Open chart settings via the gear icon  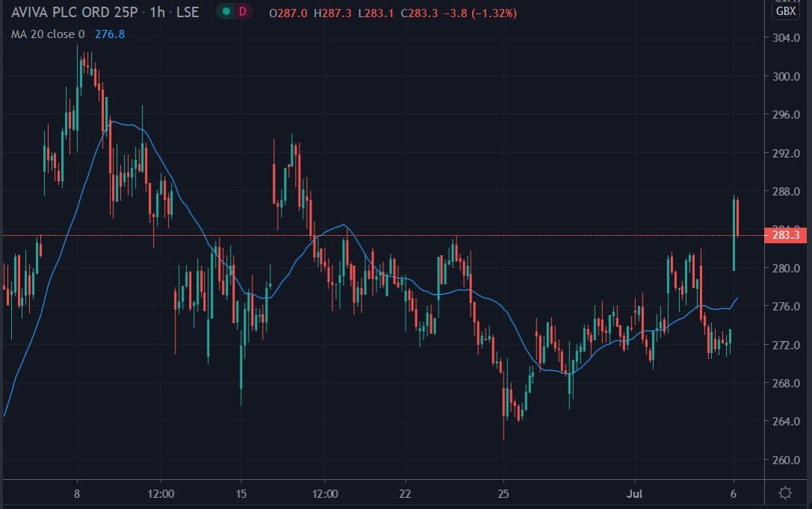(785, 493)
